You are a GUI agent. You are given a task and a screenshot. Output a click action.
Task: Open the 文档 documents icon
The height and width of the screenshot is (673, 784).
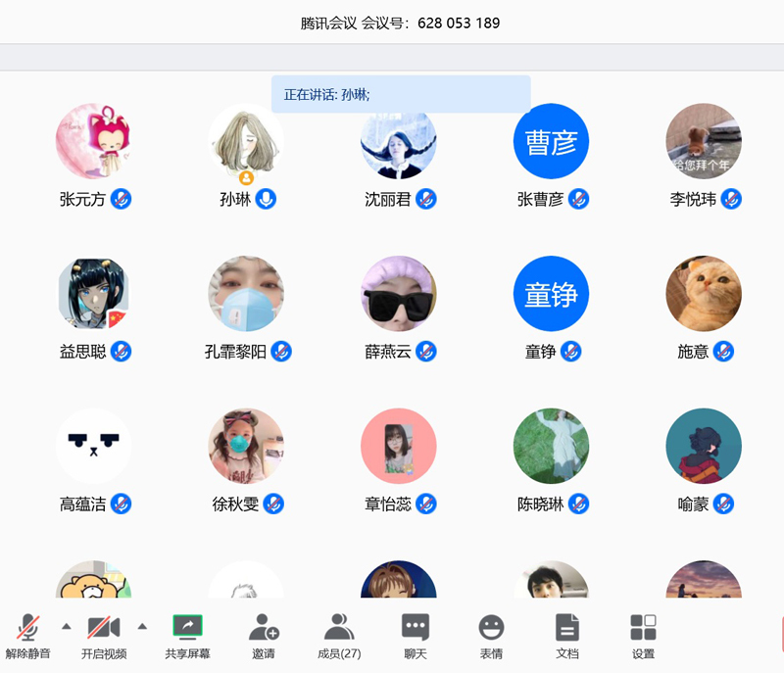click(567, 628)
